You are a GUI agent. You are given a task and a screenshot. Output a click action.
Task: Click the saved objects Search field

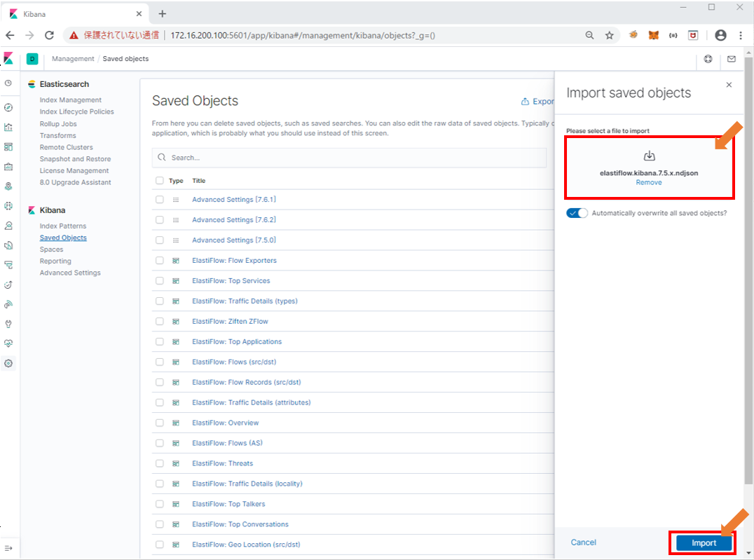click(x=349, y=158)
